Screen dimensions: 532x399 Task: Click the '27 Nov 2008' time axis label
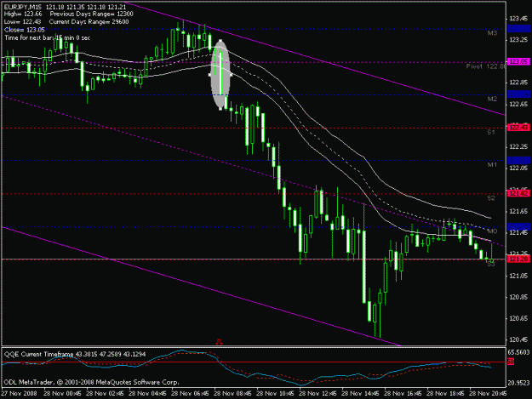19,394
